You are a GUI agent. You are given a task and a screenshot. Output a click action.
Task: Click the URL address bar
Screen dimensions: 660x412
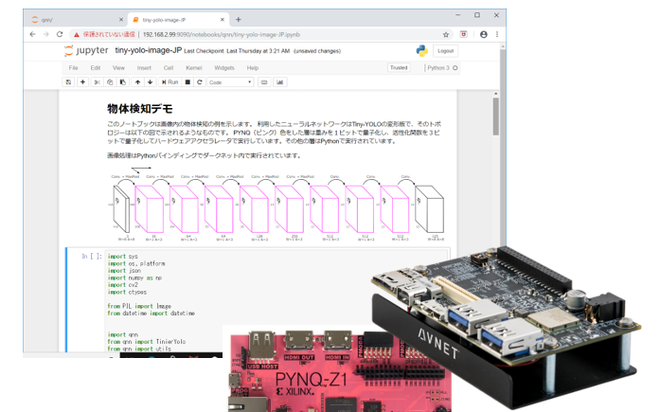[x=261, y=35]
